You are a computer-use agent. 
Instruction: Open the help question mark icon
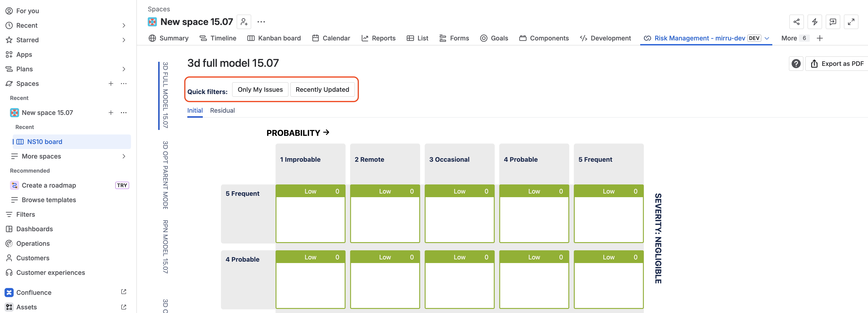(x=796, y=64)
